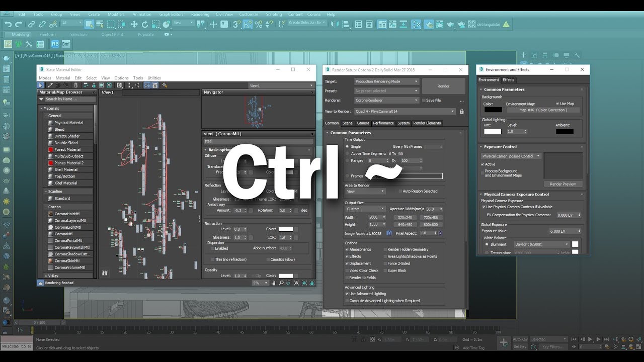The height and width of the screenshot is (362, 644).
Task: Open the Renderer dropdown showing CoronaRenderer
Action: pyautogui.click(x=386, y=101)
